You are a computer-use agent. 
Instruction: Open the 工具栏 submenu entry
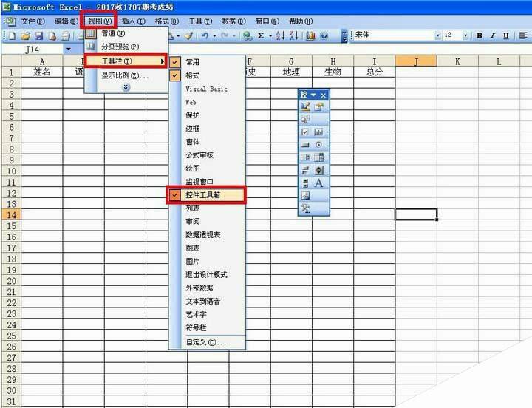tap(126, 61)
